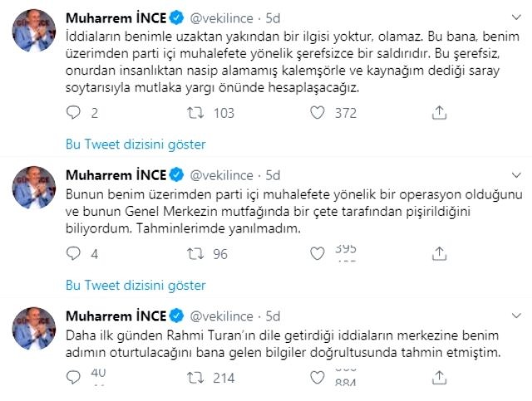Click the 5d timestamp on third tweet
This screenshot has height=401, width=532.
point(273,316)
